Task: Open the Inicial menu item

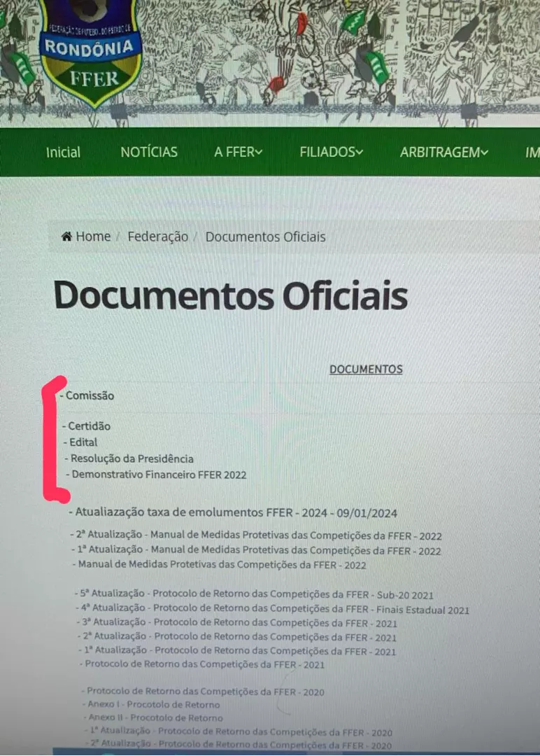Action: [63, 152]
